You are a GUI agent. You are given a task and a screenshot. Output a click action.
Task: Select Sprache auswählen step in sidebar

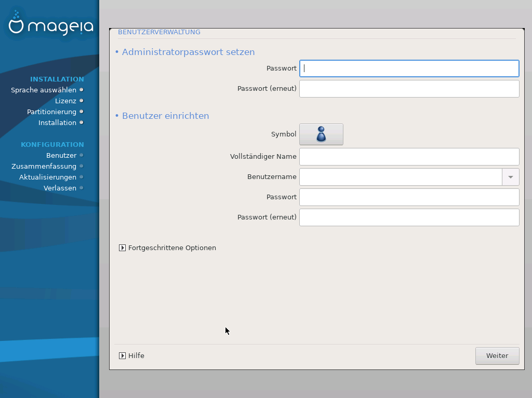(x=44, y=90)
